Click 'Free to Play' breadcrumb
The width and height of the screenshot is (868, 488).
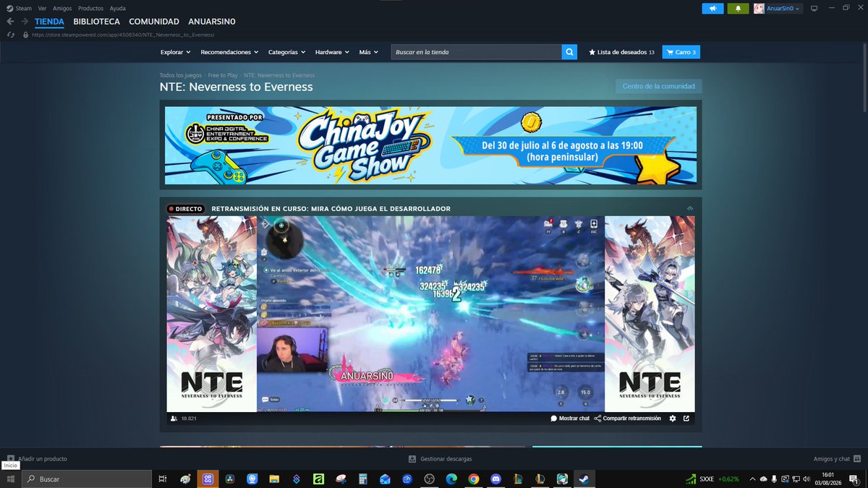(223, 75)
